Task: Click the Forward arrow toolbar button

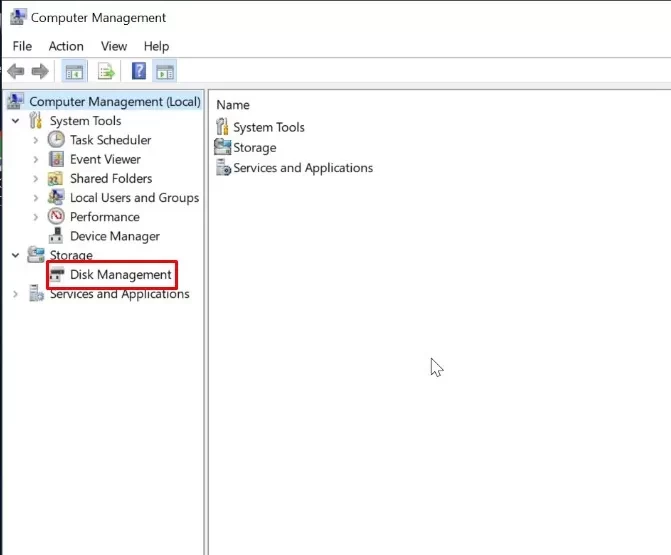Action: click(40, 71)
